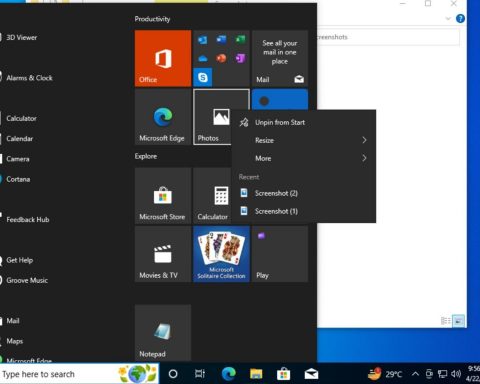The width and height of the screenshot is (480, 384).
Task: Switch Explorer to details view
Action: point(445,321)
